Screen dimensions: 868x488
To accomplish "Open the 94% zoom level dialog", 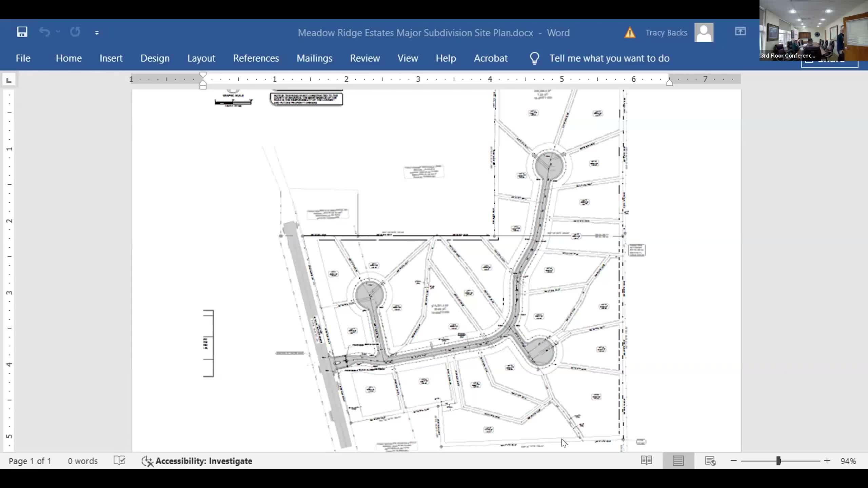I will [x=848, y=461].
